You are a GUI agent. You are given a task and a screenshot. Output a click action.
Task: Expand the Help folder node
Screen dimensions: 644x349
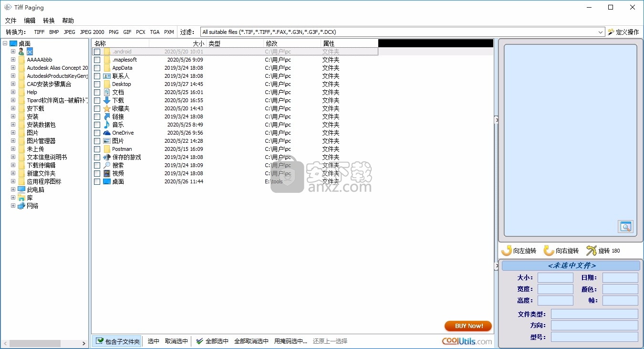(13, 92)
